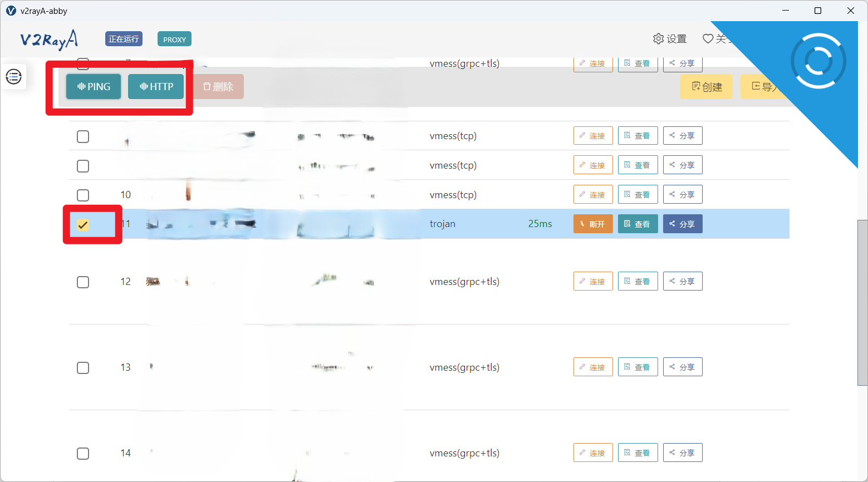The image size is (868, 482).
Task: Share server 14 via 分享
Action: tap(683, 453)
